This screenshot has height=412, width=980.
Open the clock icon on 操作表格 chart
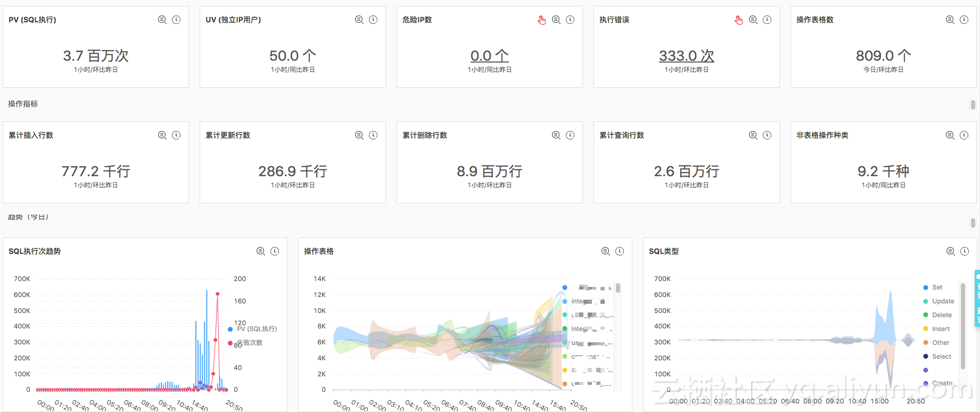620,251
